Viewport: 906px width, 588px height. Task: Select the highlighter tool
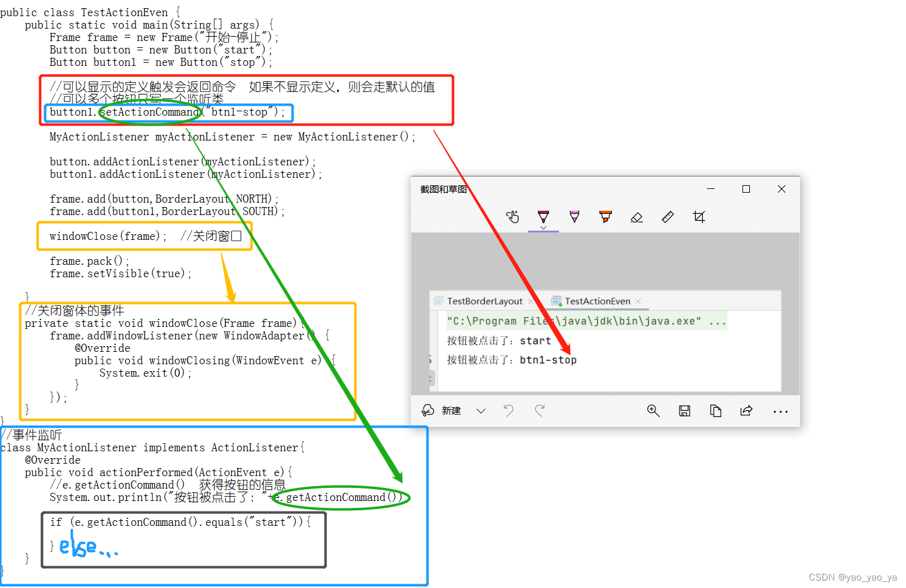point(606,216)
